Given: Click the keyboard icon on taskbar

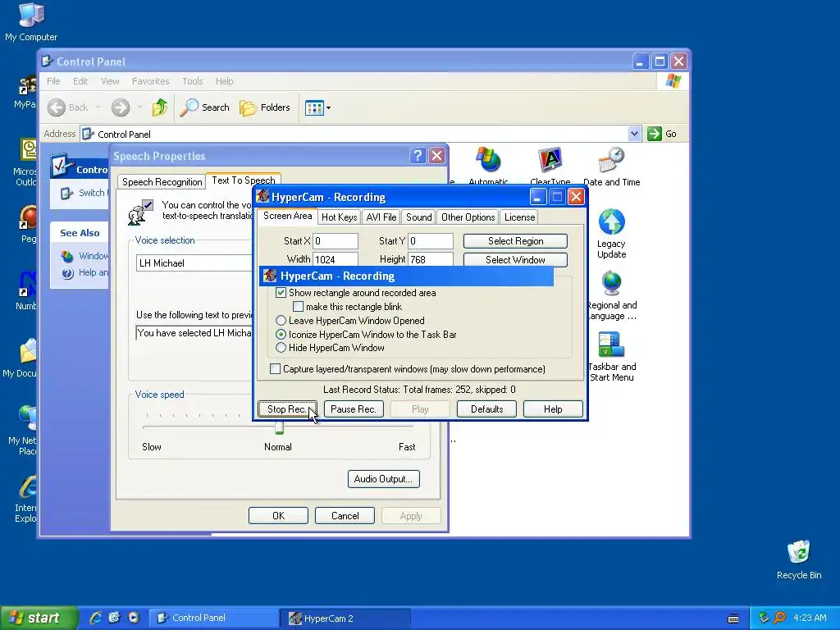Looking at the screenshot, I should click(733, 619).
